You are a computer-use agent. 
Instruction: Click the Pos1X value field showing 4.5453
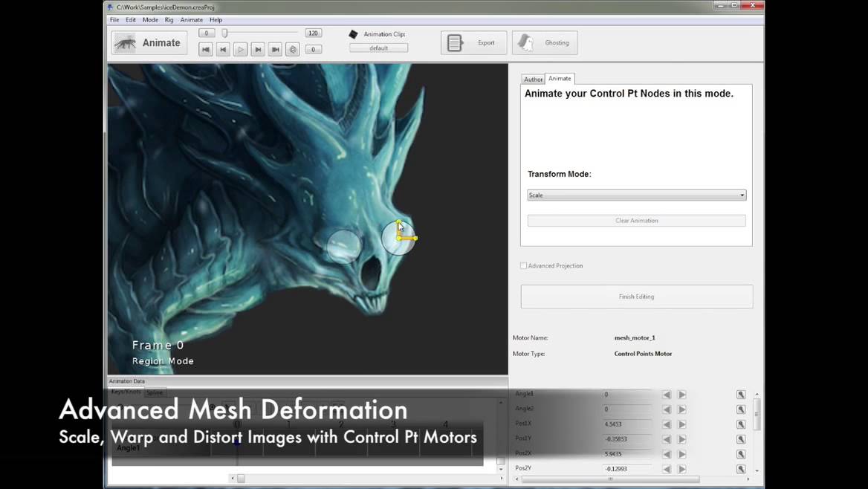(x=627, y=424)
